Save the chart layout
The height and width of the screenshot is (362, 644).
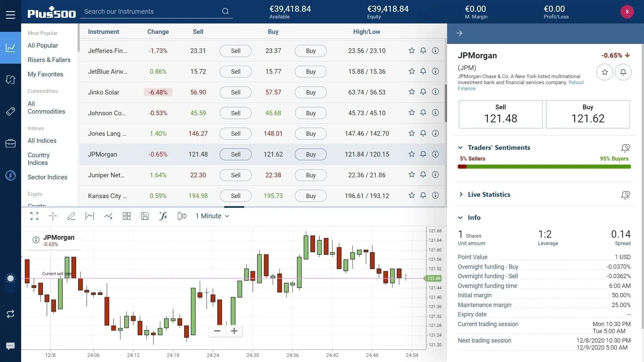pos(145,216)
